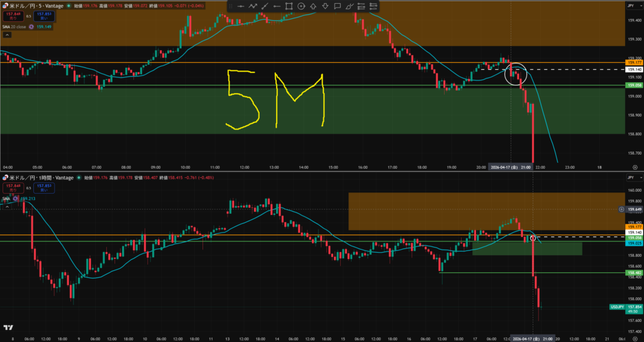Pick the arrow up marker tool
Viewport: 644px width, 342px height.
tap(313, 6)
